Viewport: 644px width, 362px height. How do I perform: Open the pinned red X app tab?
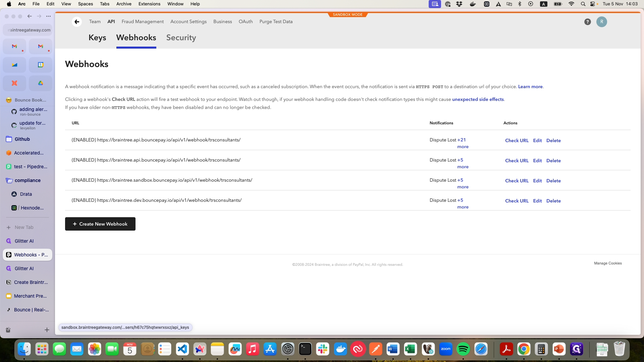14,83
